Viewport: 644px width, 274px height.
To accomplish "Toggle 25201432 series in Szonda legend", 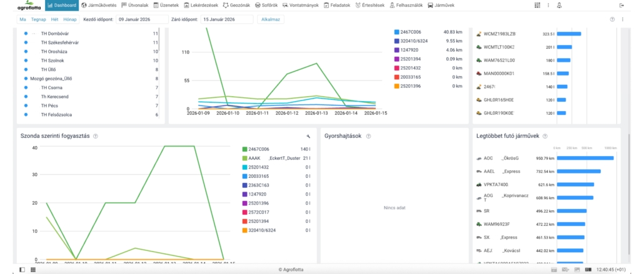I will [x=259, y=167].
